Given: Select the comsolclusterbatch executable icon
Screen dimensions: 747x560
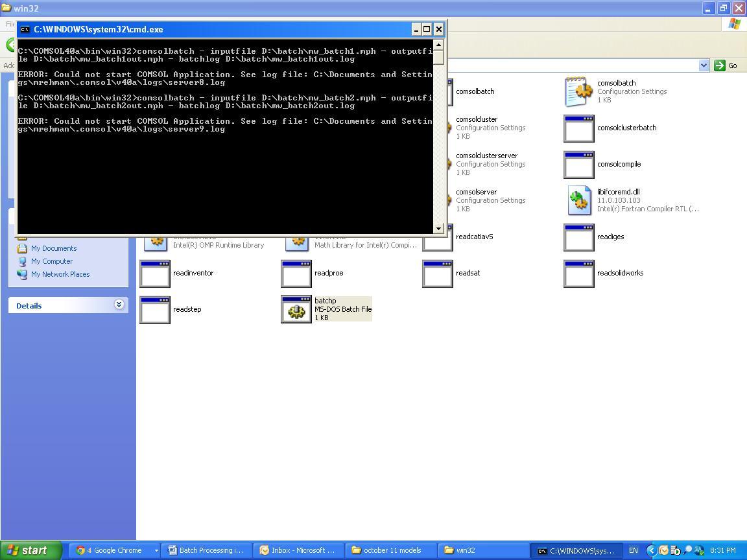Looking at the screenshot, I should point(578,128).
